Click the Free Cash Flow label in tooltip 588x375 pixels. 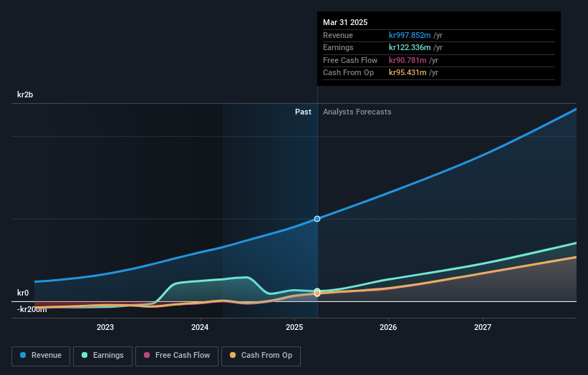(x=350, y=60)
